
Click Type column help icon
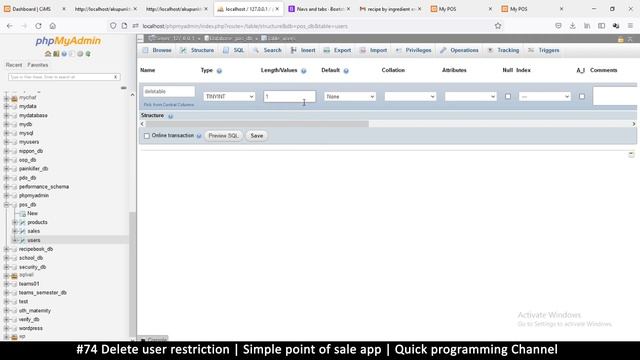[219, 71]
